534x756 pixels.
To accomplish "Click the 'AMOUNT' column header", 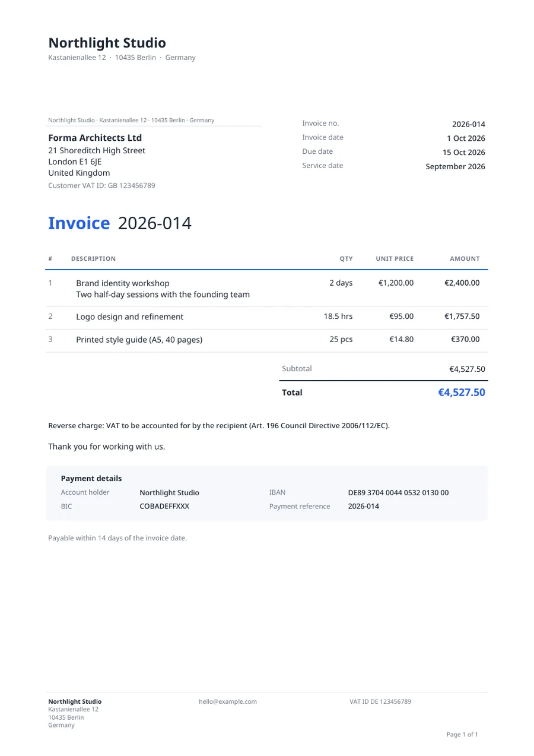I will tap(465, 259).
